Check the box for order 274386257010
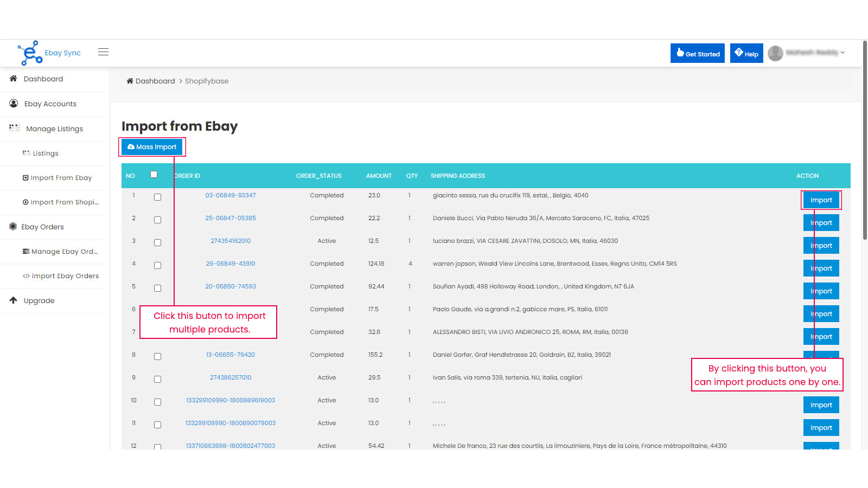Image resolution: width=868 pixels, height=488 pixels. (x=157, y=379)
